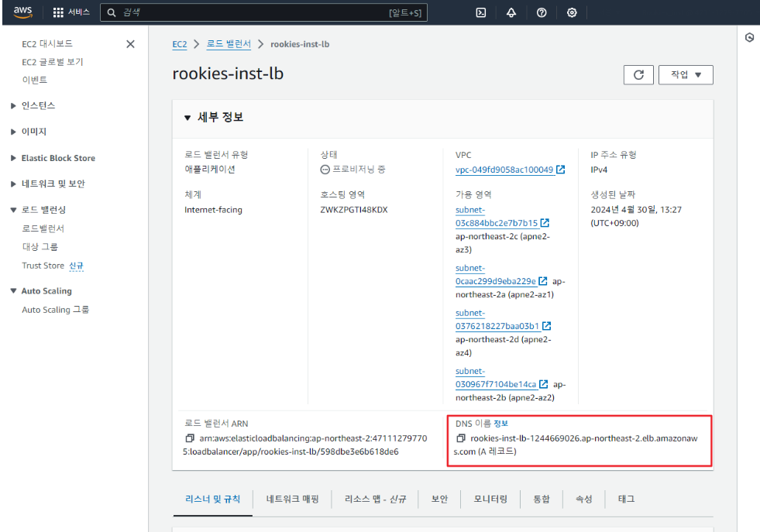The image size is (760, 532).
Task: Open the CloudShell terminal icon
Action: 481,12
